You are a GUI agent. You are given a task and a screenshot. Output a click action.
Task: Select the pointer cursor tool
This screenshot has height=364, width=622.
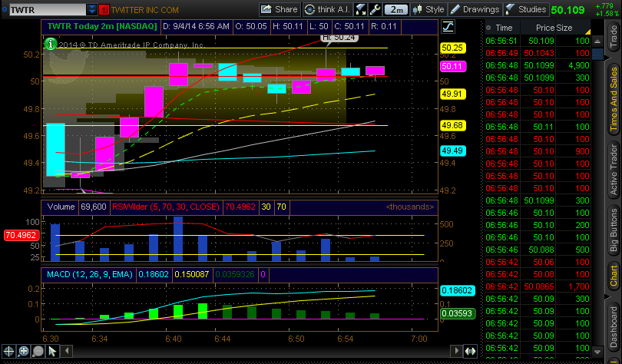coord(52,351)
